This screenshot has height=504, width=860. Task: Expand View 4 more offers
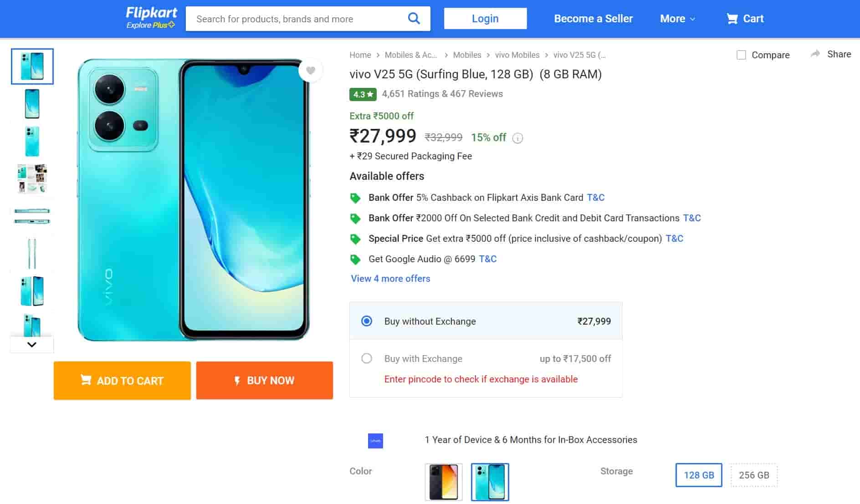coord(390,279)
